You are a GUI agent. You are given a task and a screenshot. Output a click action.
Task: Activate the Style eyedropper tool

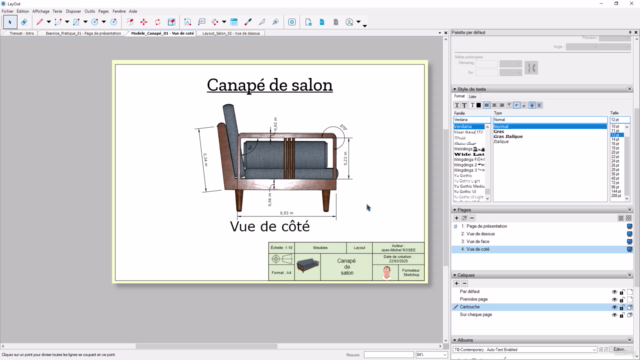point(248,22)
